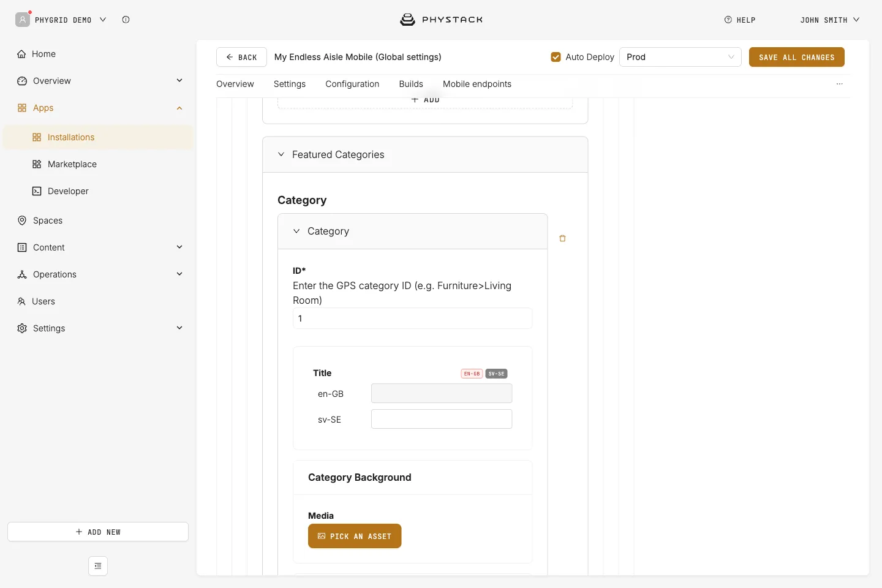Image resolution: width=882 pixels, height=588 pixels.
Task: Select the EN-GB language tag
Action: click(472, 374)
